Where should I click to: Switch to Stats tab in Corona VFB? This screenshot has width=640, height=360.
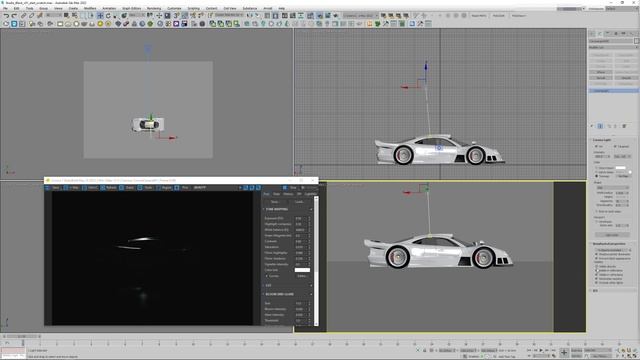coord(276,194)
